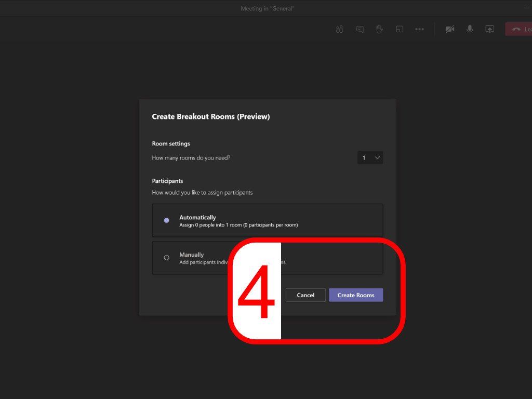Start sharing your screen
The width and height of the screenshot is (532, 399).
coord(489,29)
